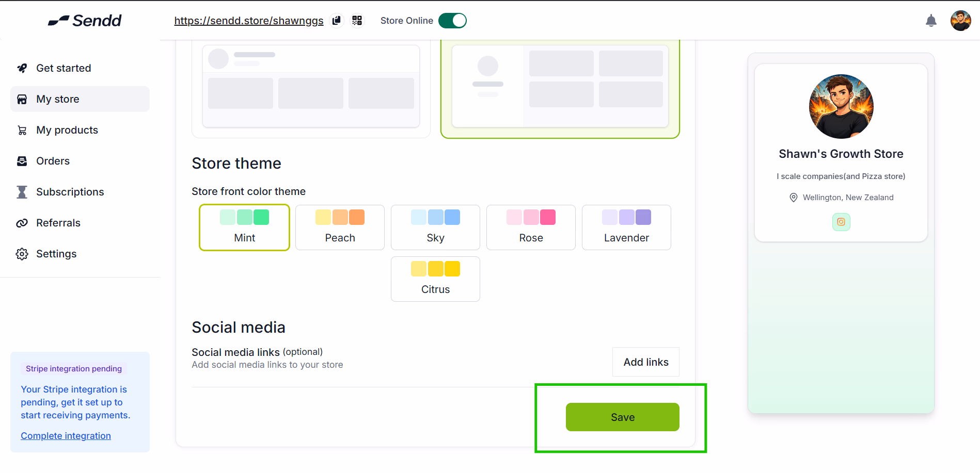Choose the Lavender color theme
980x473 pixels.
point(626,227)
